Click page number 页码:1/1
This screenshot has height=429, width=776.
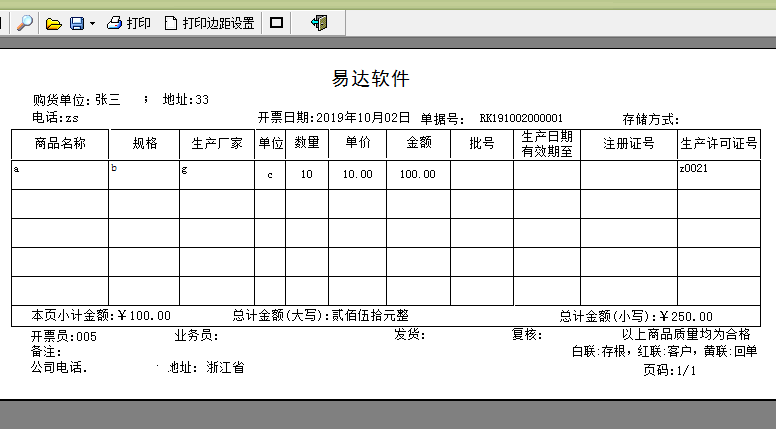pyautogui.click(x=670, y=370)
